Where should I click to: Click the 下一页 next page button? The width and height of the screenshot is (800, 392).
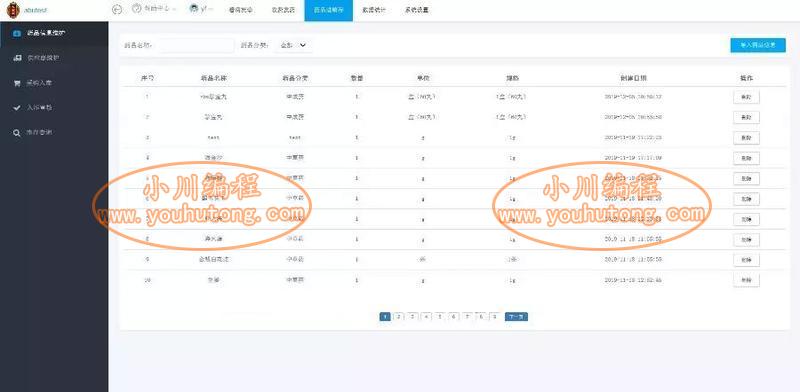pyautogui.click(x=516, y=316)
